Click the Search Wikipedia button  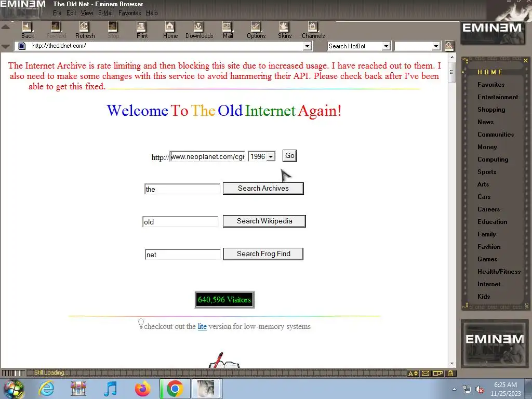pyautogui.click(x=264, y=221)
